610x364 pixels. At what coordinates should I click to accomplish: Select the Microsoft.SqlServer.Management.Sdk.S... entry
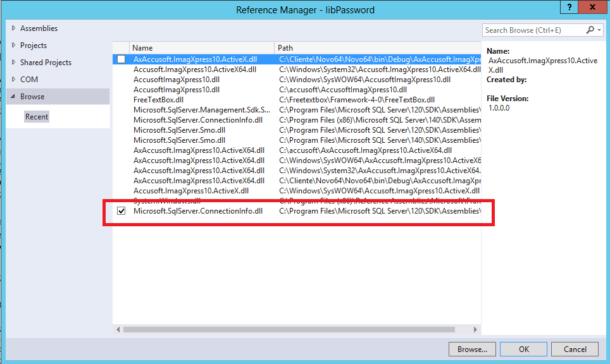coord(297,110)
